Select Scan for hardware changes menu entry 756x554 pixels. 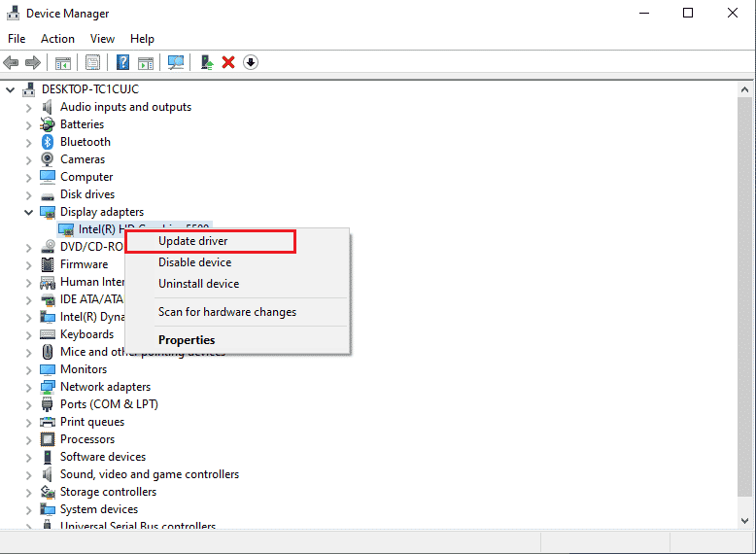226,312
